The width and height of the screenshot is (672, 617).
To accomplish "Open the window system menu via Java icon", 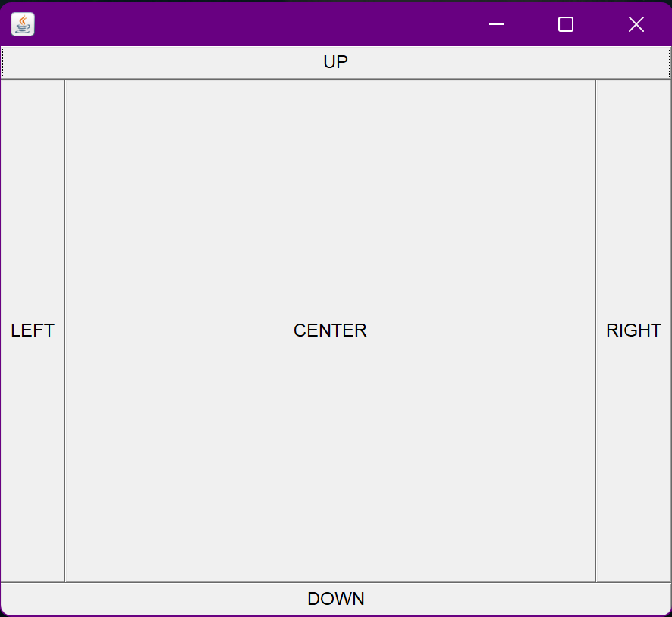I will click(x=22, y=23).
